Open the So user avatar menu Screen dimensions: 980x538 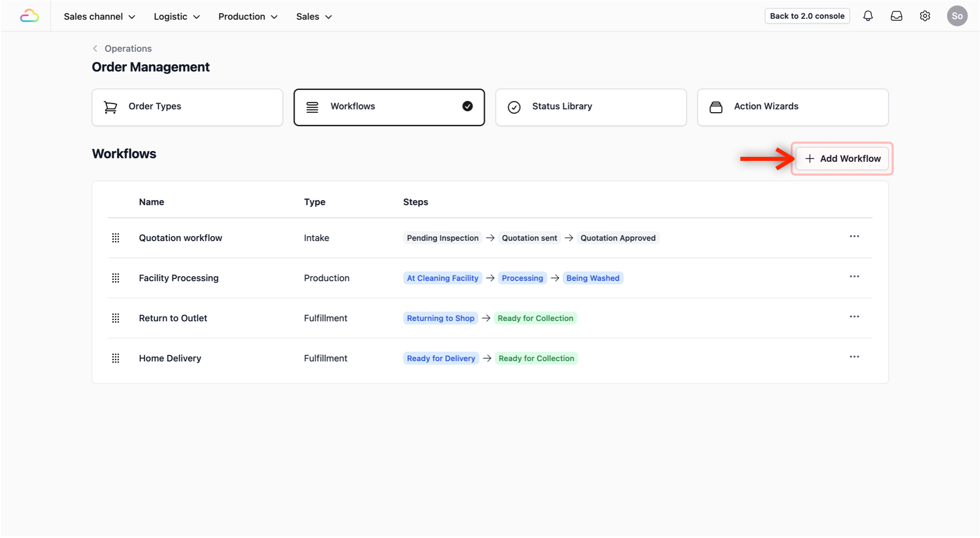coord(957,16)
